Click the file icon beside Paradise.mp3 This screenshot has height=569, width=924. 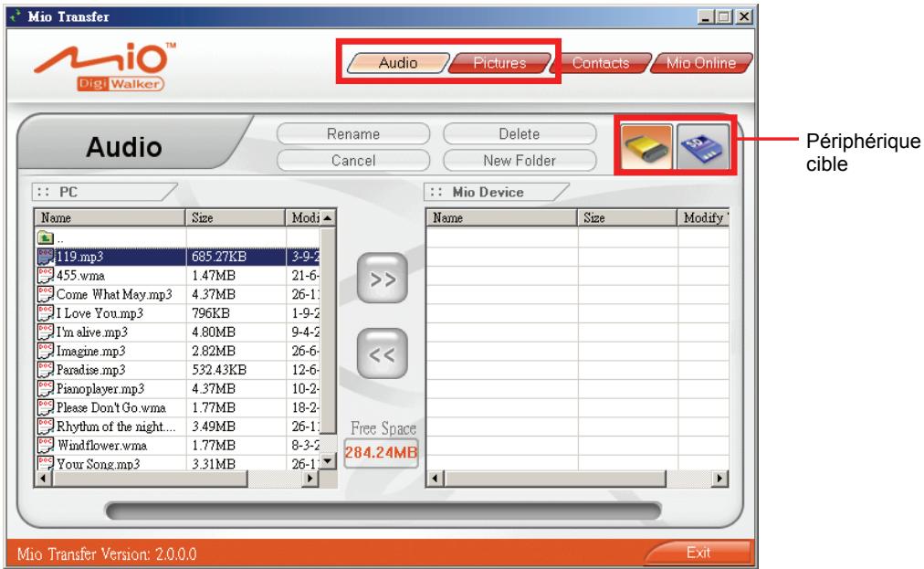click(x=46, y=370)
